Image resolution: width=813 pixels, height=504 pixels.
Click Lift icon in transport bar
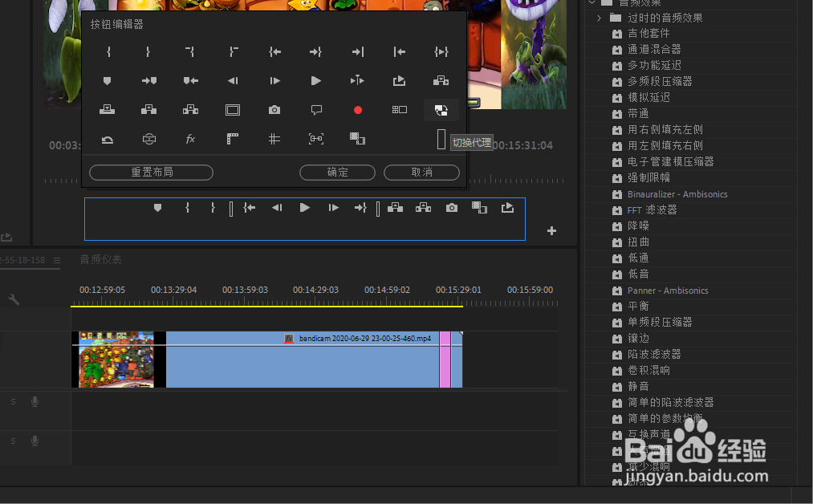pyautogui.click(x=395, y=208)
